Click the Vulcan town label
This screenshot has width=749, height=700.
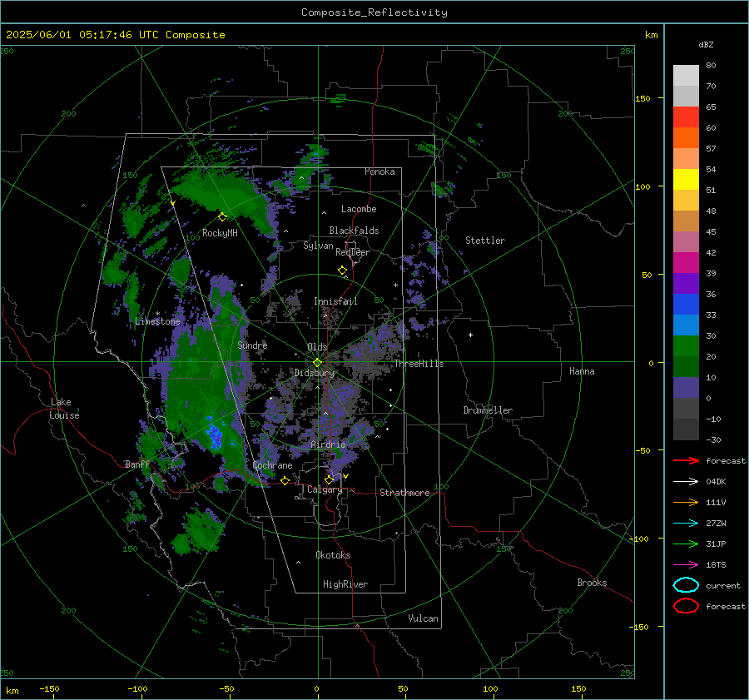pos(423,618)
